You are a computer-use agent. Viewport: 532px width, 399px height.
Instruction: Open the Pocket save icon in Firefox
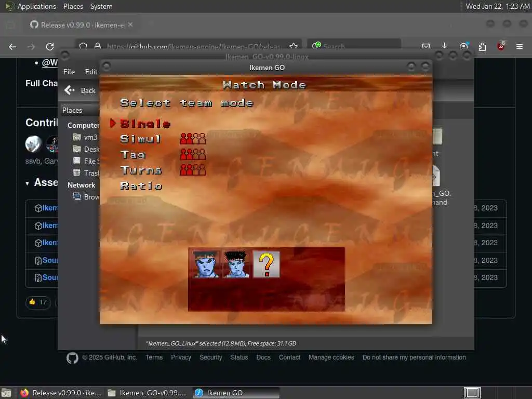[x=426, y=46]
